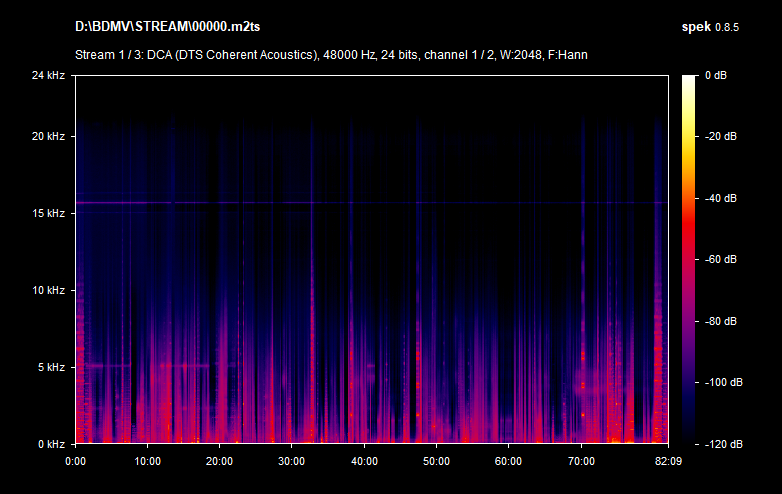Click the file path D:\BDMV\STREAM\00000.m2ts title
Image resolution: width=782 pixels, height=494 pixels.
(165, 25)
